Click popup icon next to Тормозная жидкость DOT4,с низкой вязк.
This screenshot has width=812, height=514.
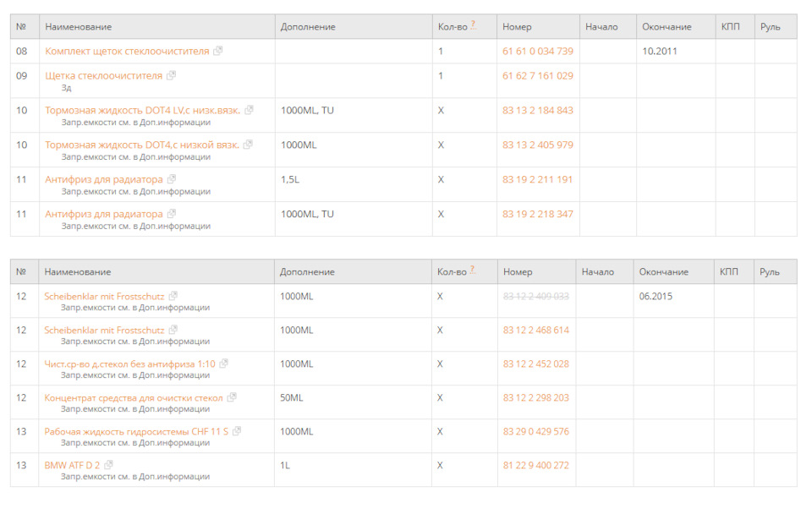tap(248, 145)
